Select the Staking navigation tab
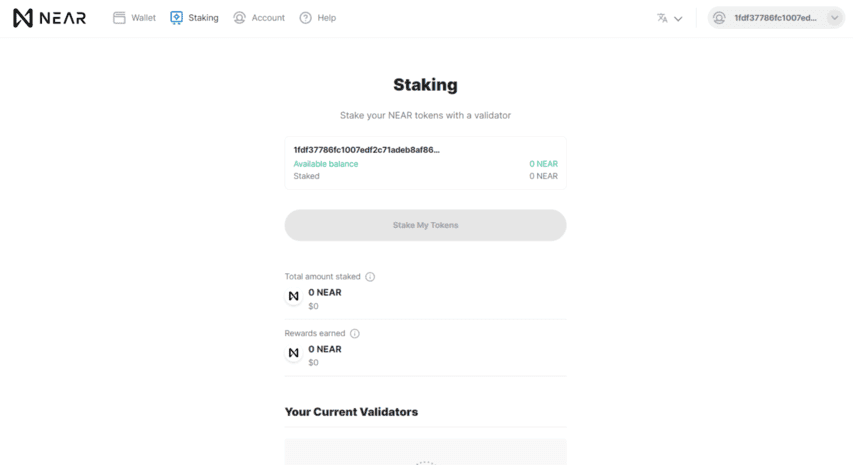This screenshot has height=465, width=853. coord(194,18)
